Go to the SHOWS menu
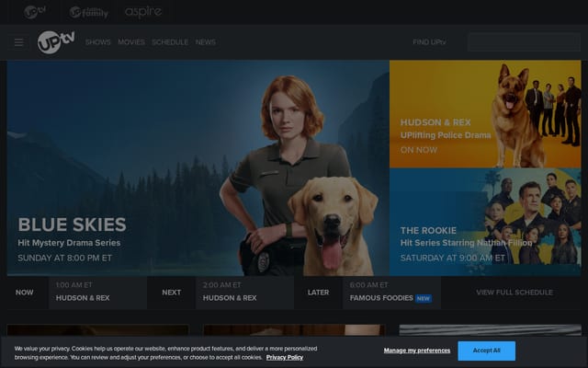588x368 pixels. click(x=98, y=42)
